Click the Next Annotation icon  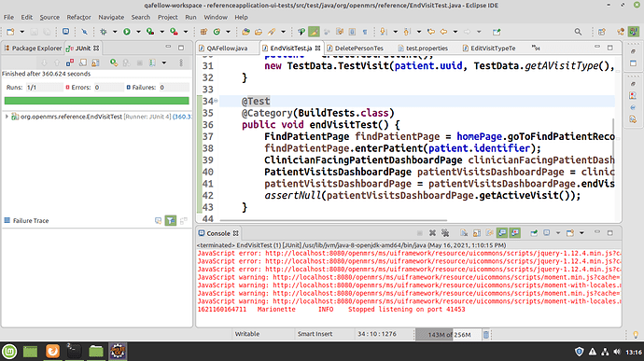(x=384, y=32)
